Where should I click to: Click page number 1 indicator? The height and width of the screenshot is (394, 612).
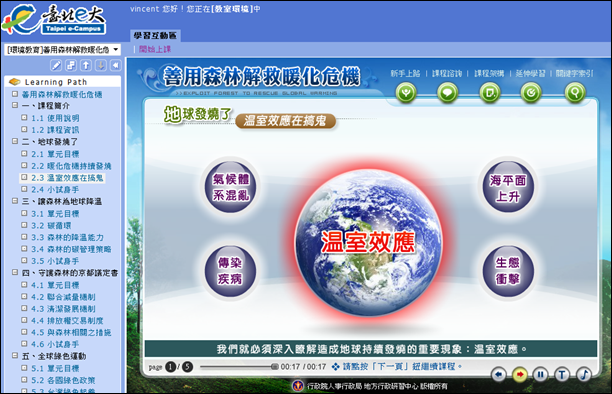coord(171,367)
